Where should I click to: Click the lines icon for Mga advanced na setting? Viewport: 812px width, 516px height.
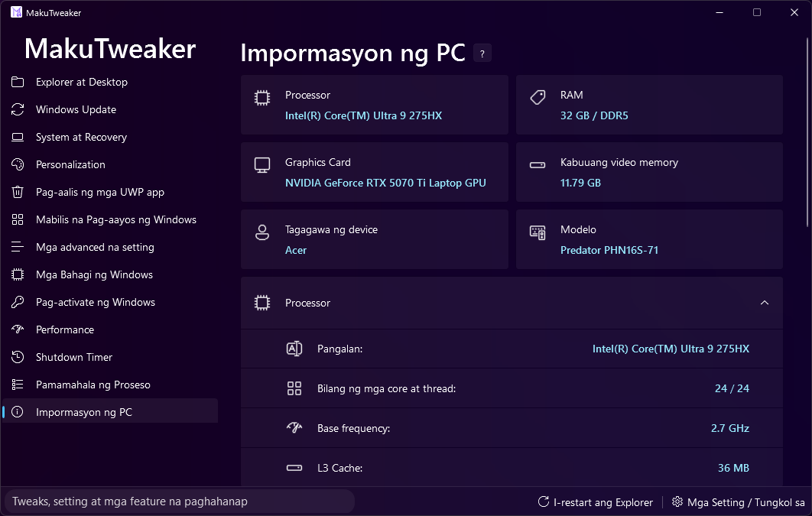pos(18,247)
